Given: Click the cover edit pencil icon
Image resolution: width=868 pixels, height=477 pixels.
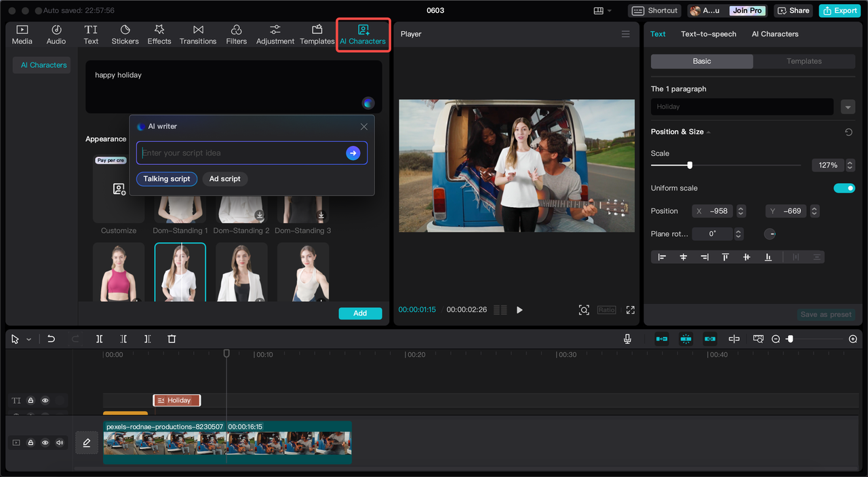Looking at the screenshot, I should [86, 442].
